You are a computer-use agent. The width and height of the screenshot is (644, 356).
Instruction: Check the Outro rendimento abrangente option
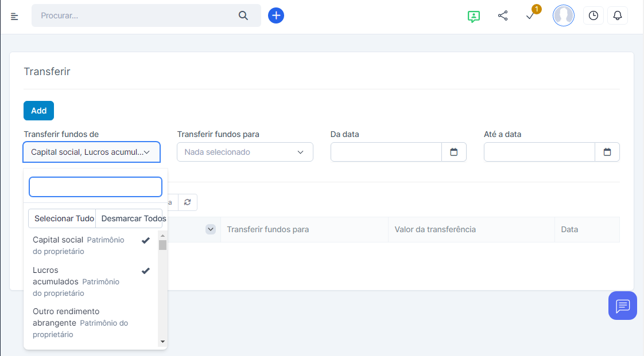86,322
